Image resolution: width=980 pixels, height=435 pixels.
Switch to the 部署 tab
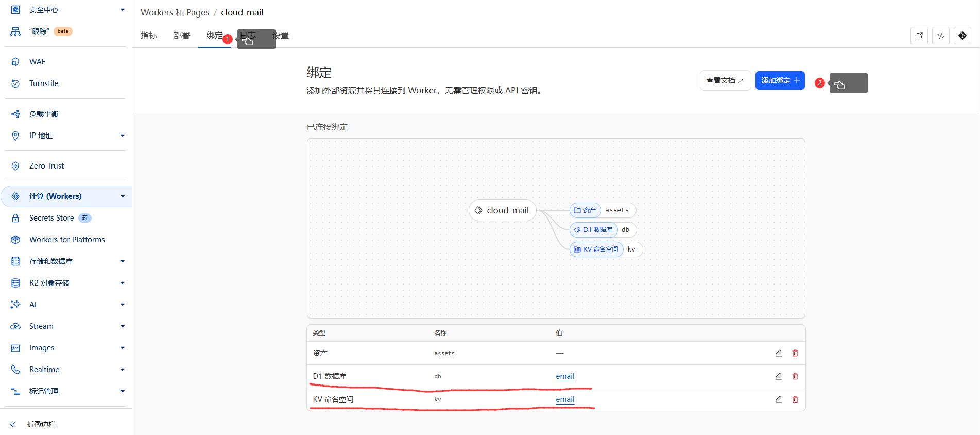pos(181,36)
